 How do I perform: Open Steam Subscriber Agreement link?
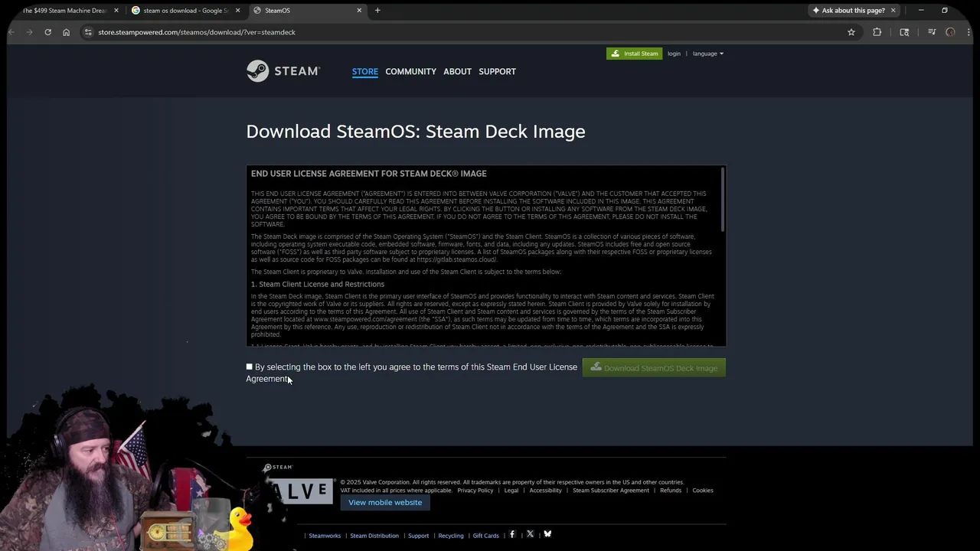pyautogui.click(x=611, y=491)
